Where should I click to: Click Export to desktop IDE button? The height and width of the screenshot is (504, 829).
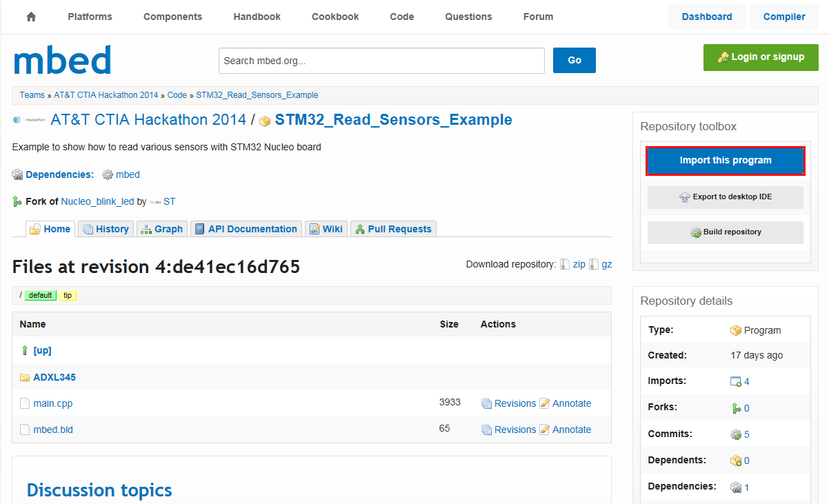(x=725, y=197)
